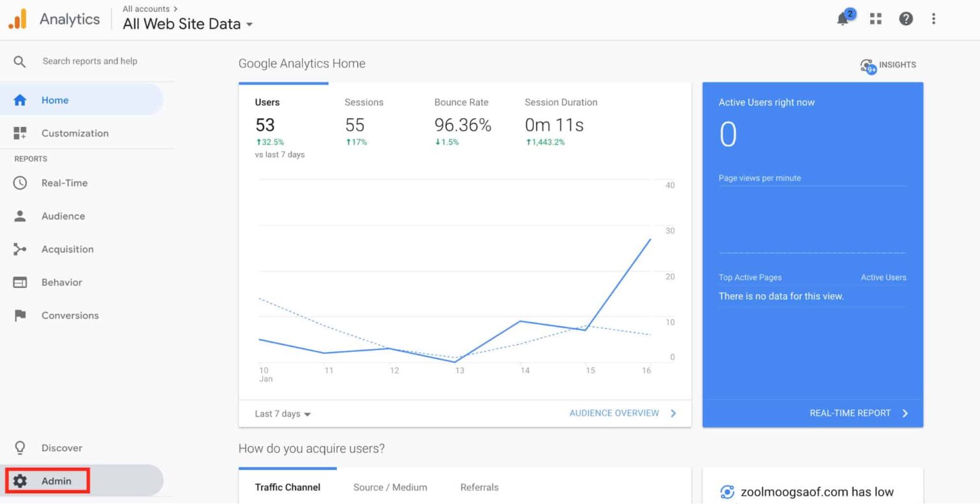Switch to the Source / Medium tab
Screen dimensions: 980x504
click(390, 487)
